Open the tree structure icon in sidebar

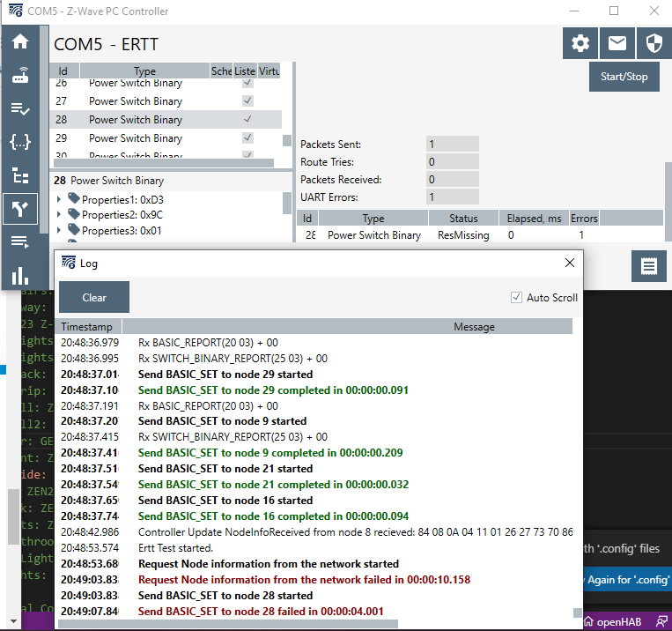point(20,175)
